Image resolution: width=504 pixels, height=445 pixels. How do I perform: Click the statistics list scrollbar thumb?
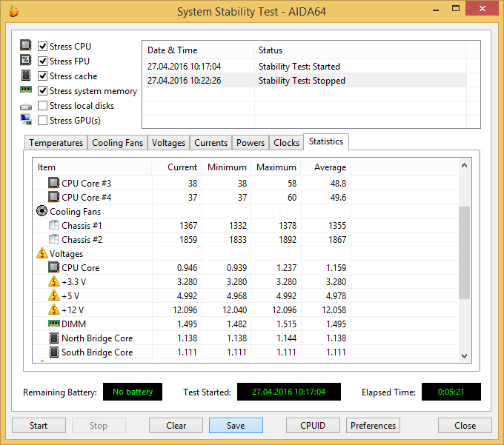[x=464, y=252]
